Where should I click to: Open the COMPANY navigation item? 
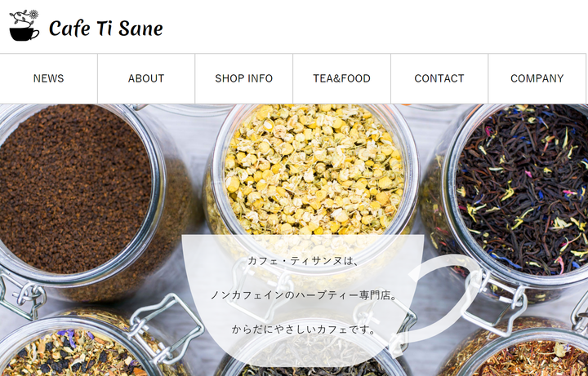537,78
